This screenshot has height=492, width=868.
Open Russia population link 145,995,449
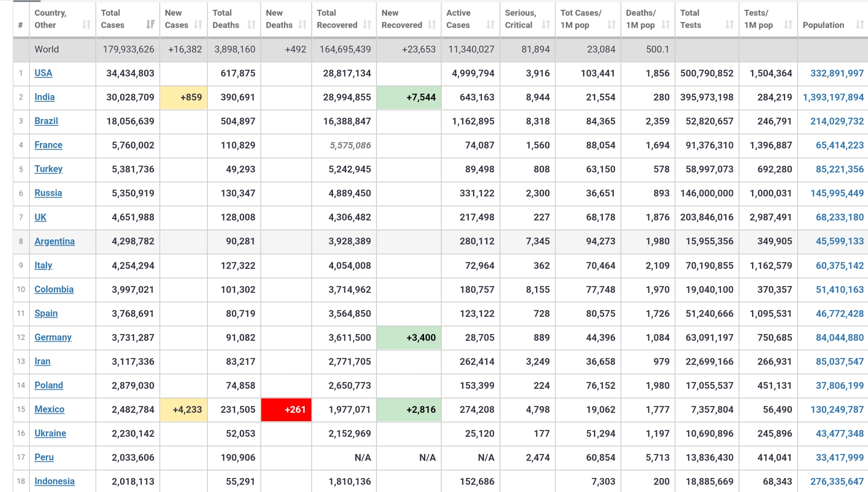pyautogui.click(x=837, y=193)
